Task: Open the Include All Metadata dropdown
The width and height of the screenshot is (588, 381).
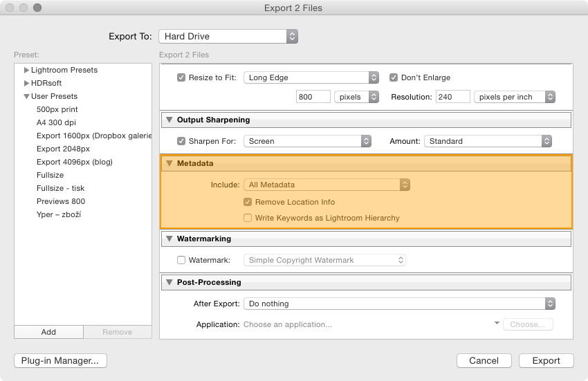Action: 327,185
